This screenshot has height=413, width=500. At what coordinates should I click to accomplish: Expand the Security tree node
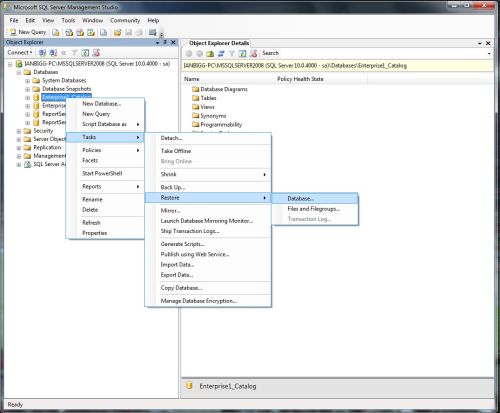tap(19, 131)
